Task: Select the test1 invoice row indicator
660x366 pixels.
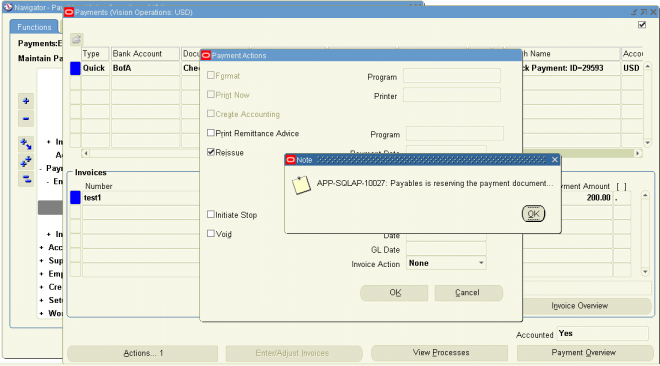Action: point(75,197)
